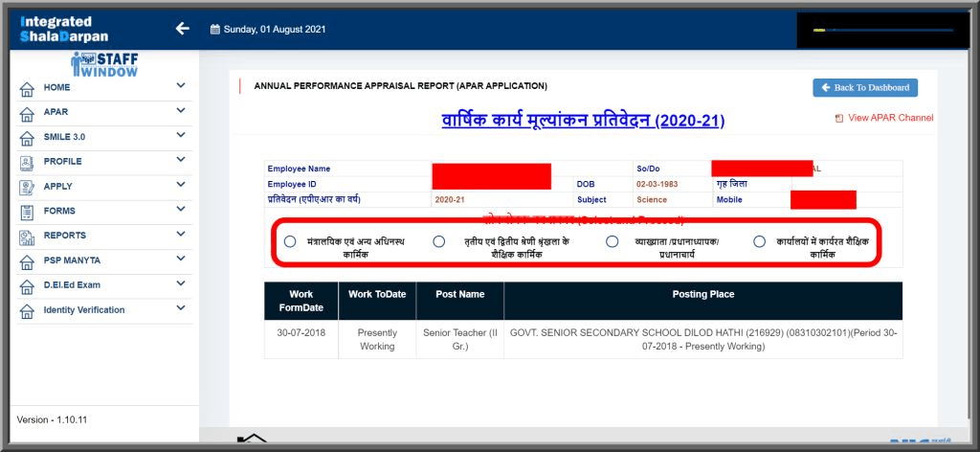
Task: Click the वार्षिक कार्य मूल्यांकन प्रतिवेदन (2020-21) heading link
Action: tap(583, 121)
